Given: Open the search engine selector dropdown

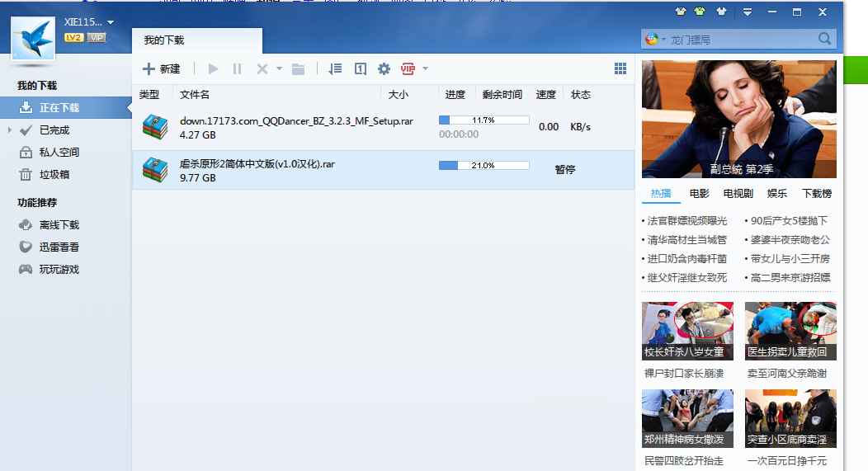Looking at the screenshot, I should pos(663,40).
